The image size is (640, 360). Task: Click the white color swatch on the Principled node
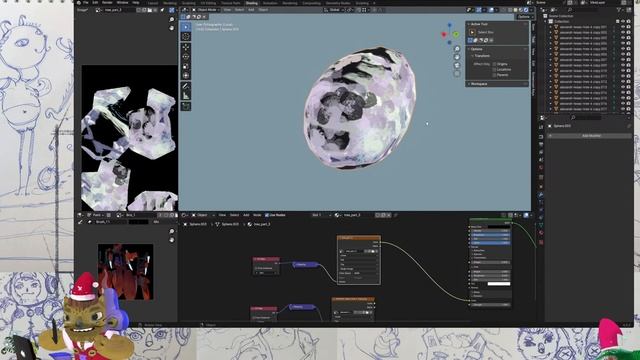[x=498, y=284]
